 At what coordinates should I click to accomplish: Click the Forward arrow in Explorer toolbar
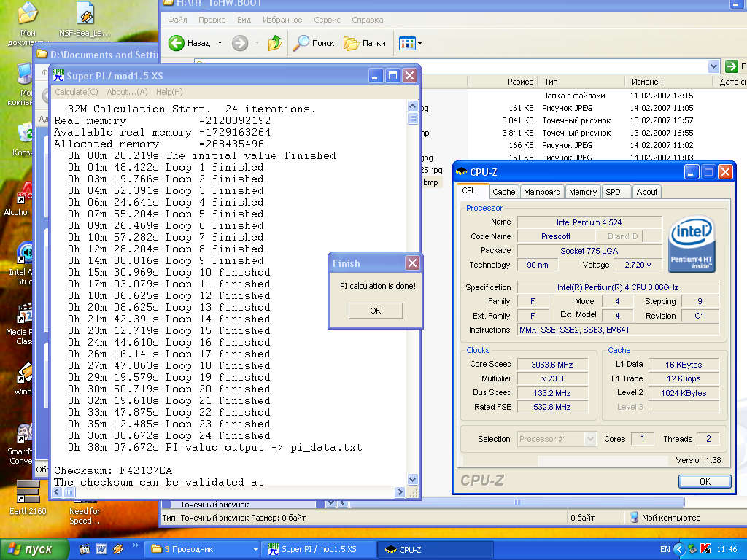coord(239,43)
